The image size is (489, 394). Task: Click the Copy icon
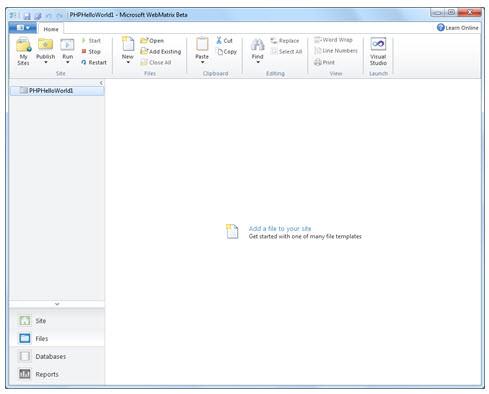click(220, 52)
